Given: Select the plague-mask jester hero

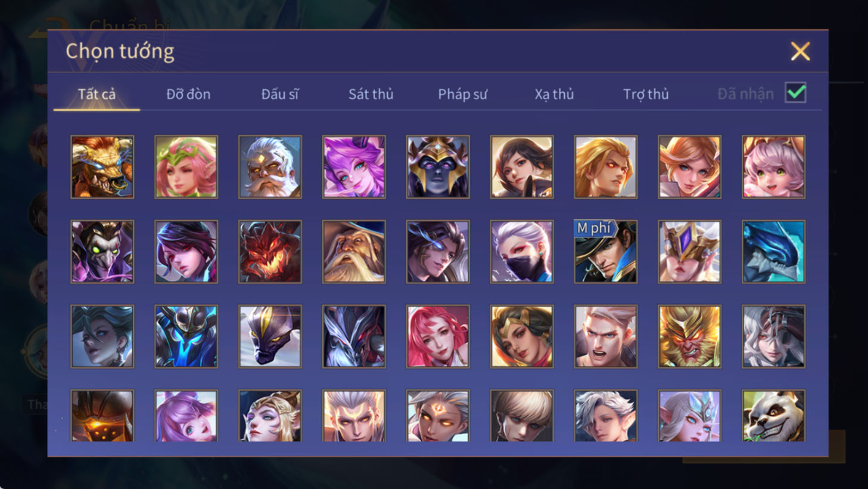Looking at the screenshot, I should coord(102,251).
